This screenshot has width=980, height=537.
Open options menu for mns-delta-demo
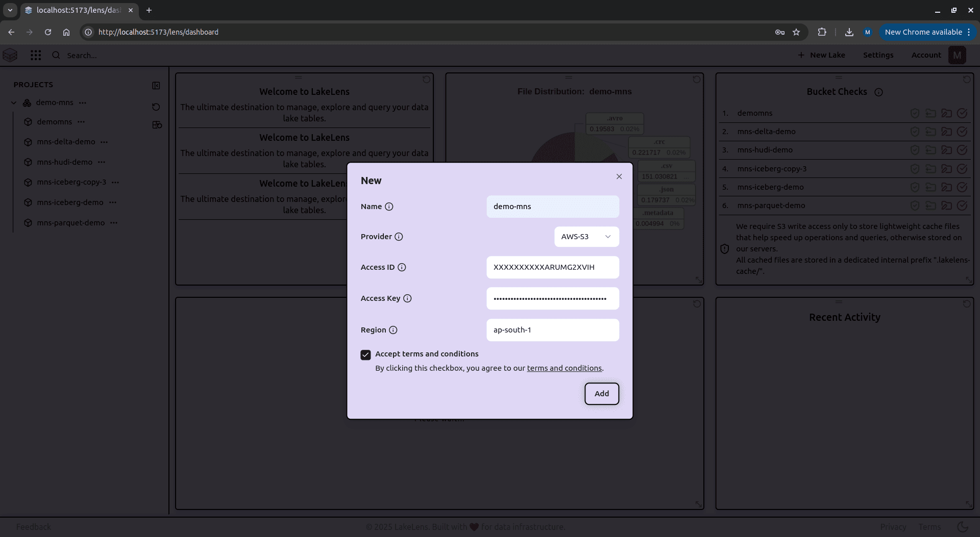[x=104, y=142]
